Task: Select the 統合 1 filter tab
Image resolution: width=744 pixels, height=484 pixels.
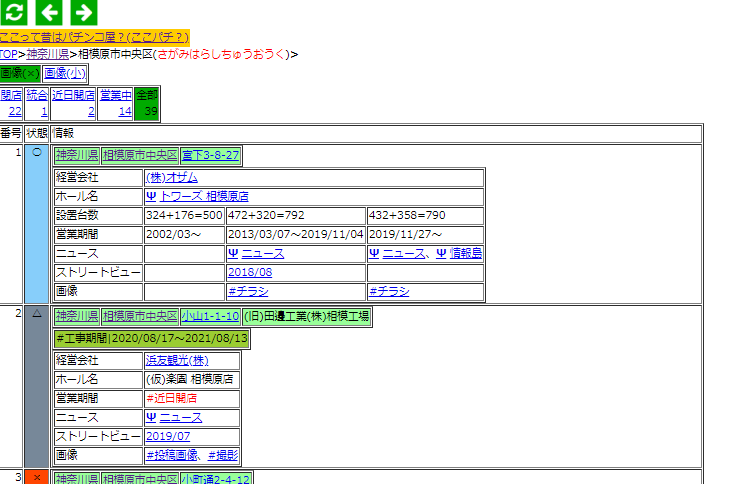Action: [x=37, y=103]
